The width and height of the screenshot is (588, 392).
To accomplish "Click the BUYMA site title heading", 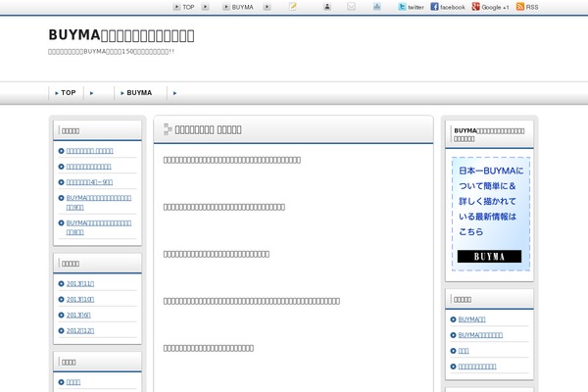I will click(x=122, y=35).
